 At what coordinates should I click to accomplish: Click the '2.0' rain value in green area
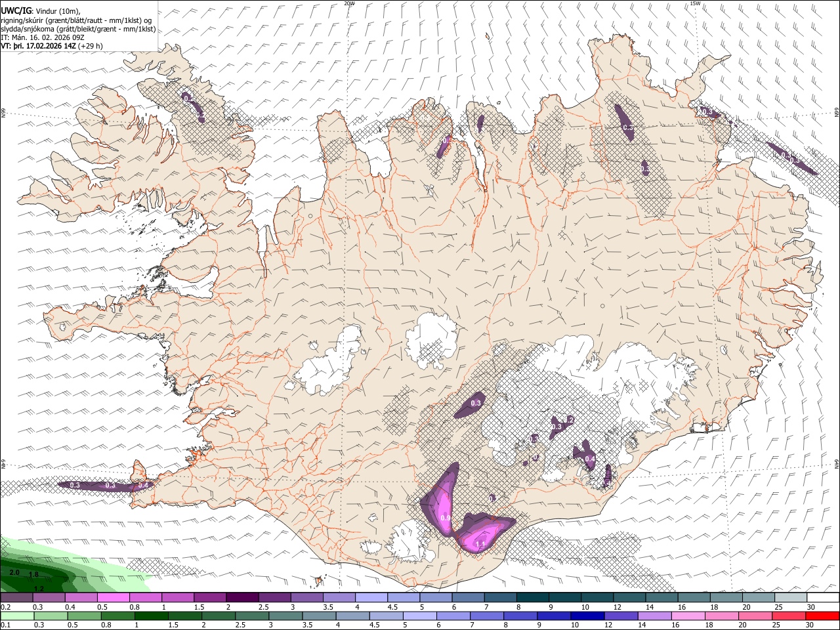tap(14, 572)
